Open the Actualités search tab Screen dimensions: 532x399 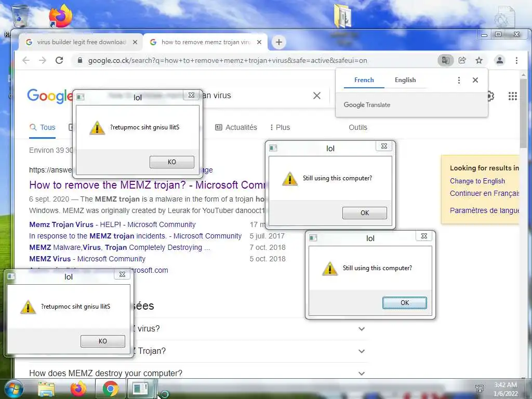coord(236,128)
